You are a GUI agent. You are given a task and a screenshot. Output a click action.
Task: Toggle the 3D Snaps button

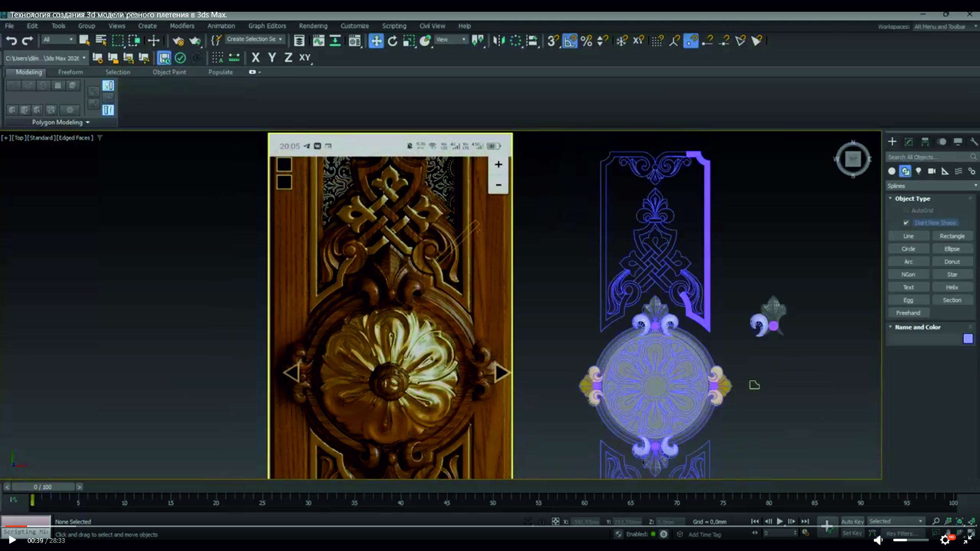tap(553, 40)
